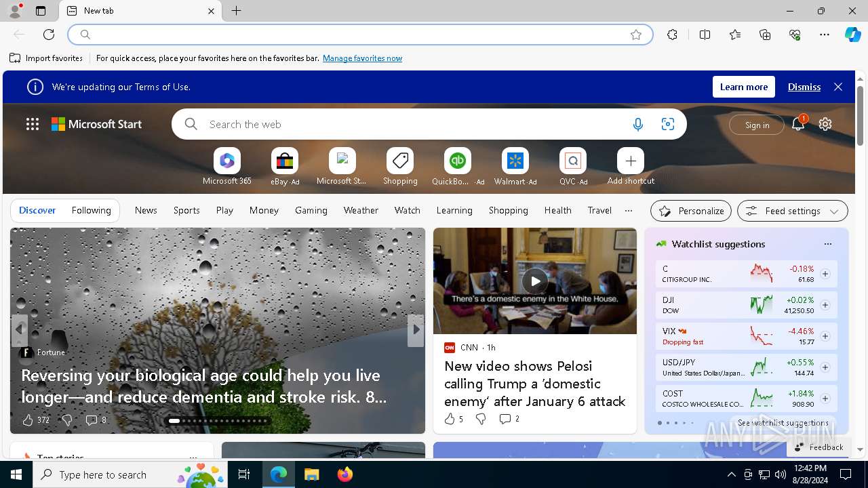Click Import favorites in favorites bar
This screenshot has width=868, height=488.
[46, 58]
